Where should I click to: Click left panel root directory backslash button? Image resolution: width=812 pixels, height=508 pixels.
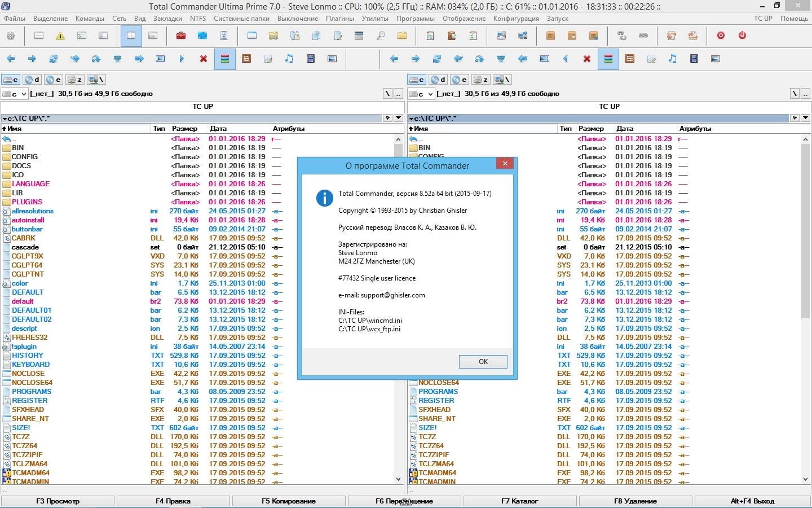tap(387, 94)
